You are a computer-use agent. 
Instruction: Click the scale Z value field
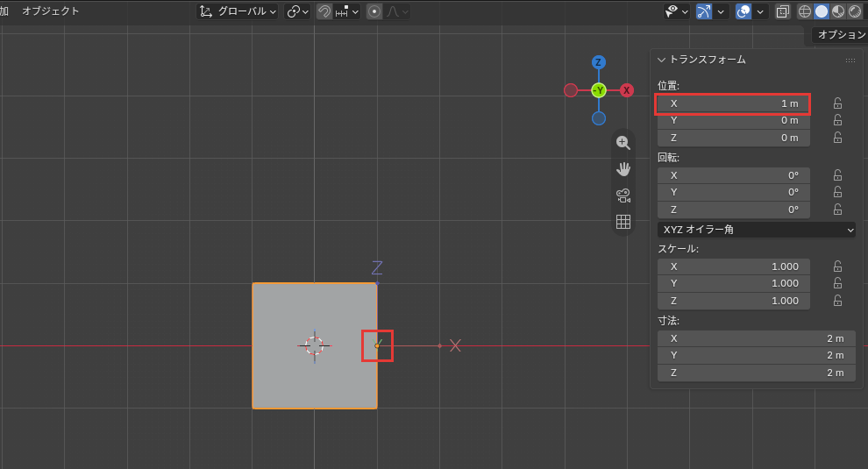click(734, 301)
